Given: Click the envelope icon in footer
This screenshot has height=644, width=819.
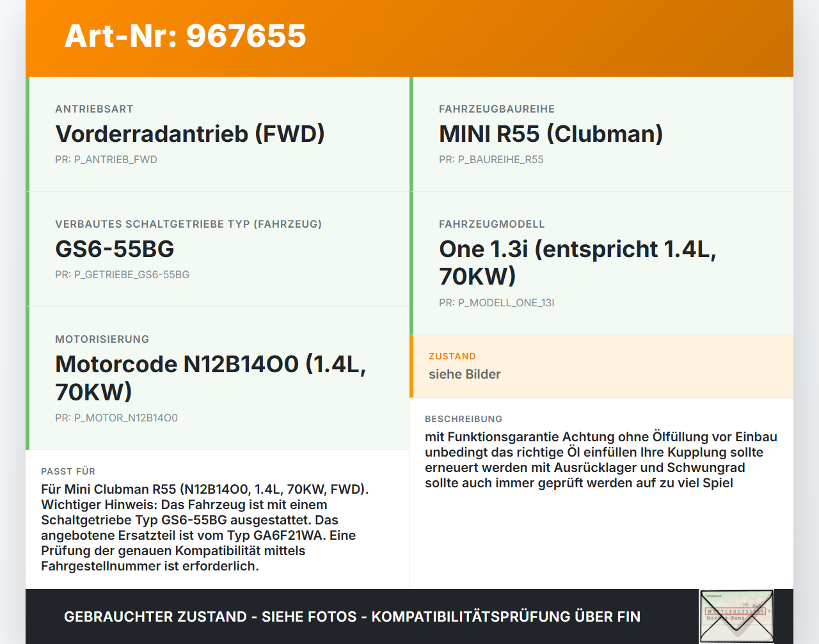Looking at the screenshot, I should pos(736,616).
